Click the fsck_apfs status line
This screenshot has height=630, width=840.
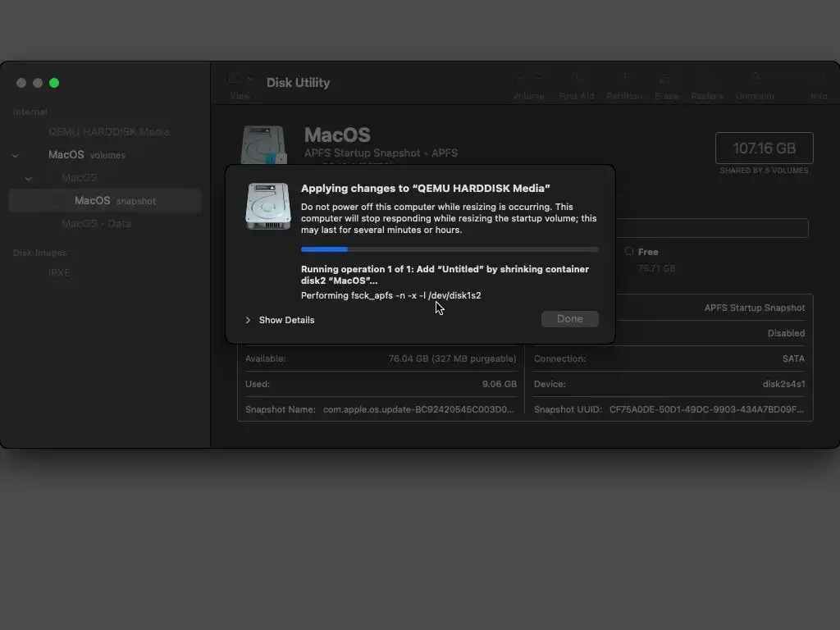390,295
